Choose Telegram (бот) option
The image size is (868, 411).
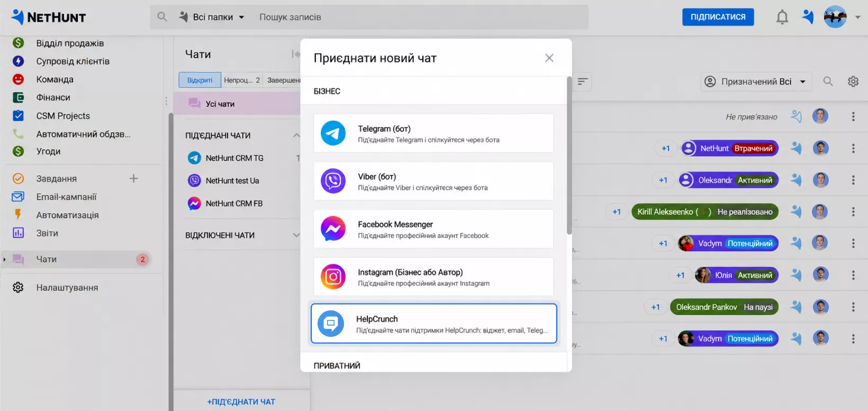click(x=433, y=133)
